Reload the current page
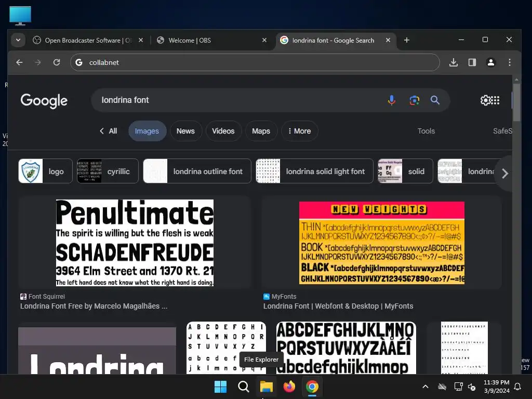The height and width of the screenshot is (399, 532). (x=57, y=62)
